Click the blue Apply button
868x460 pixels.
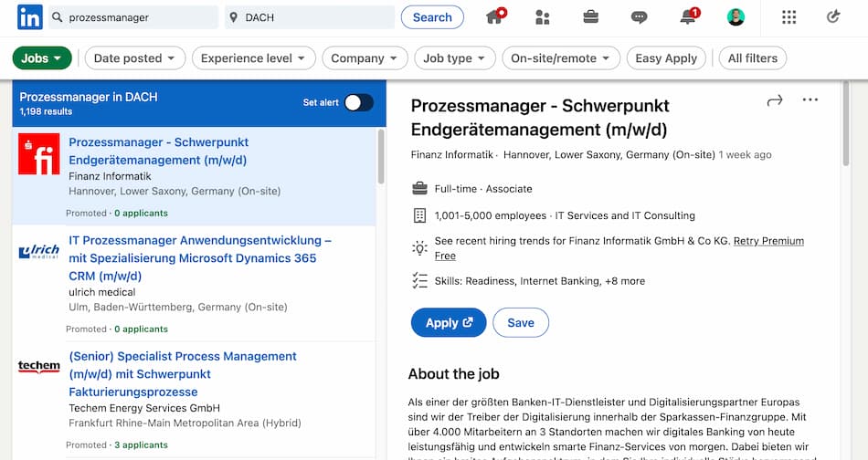coord(449,322)
